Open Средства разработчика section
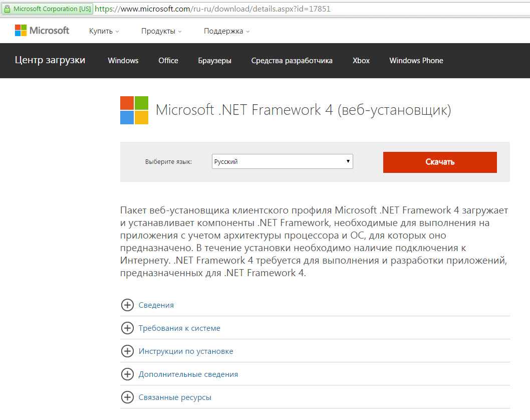Viewport: 530px width, 420px height. coord(292,61)
